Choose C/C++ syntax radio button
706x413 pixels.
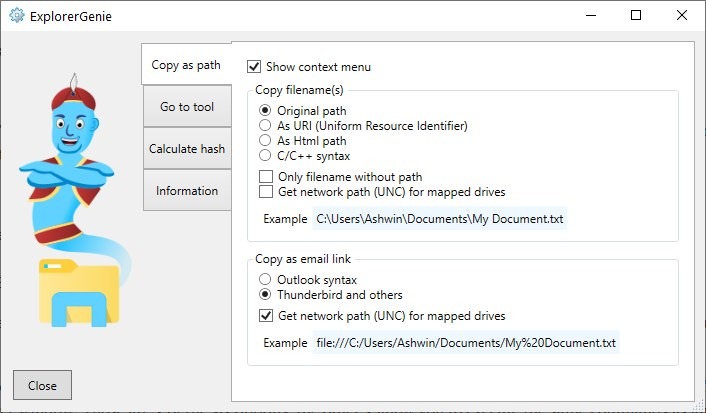[265, 156]
